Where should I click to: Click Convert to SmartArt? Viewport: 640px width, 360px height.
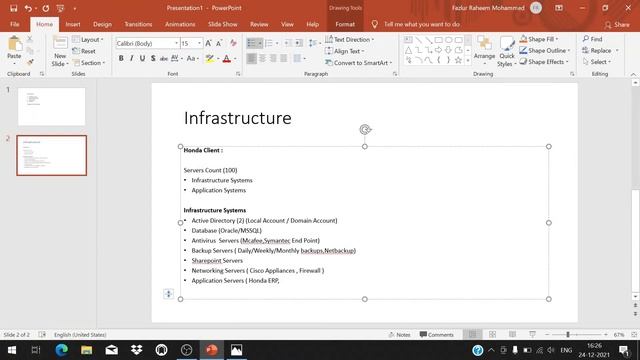(x=359, y=63)
